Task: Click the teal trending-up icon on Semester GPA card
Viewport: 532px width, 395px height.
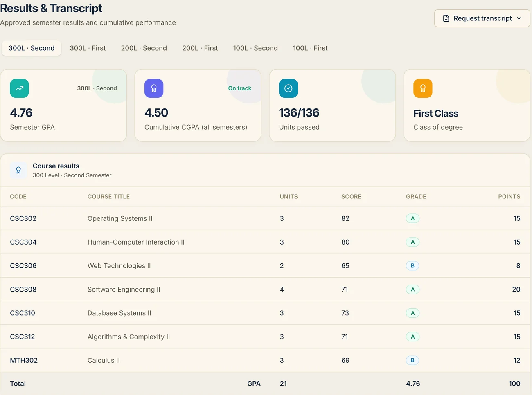Action: pyautogui.click(x=19, y=88)
